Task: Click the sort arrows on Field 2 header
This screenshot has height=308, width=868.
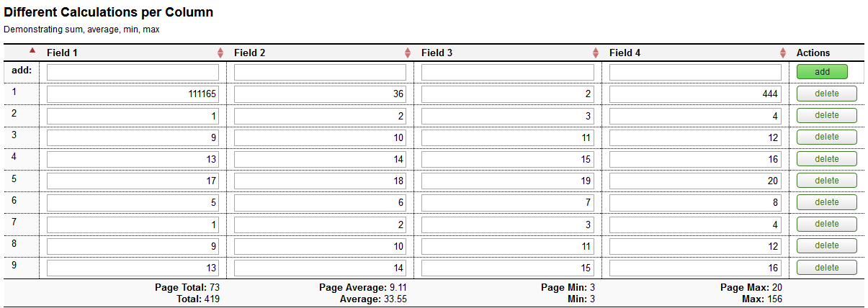Action: click(x=408, y=53)
